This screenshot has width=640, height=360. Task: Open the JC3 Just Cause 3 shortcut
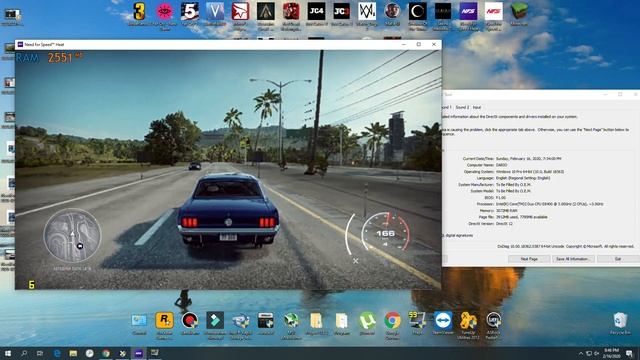click(x=341, y=12)
